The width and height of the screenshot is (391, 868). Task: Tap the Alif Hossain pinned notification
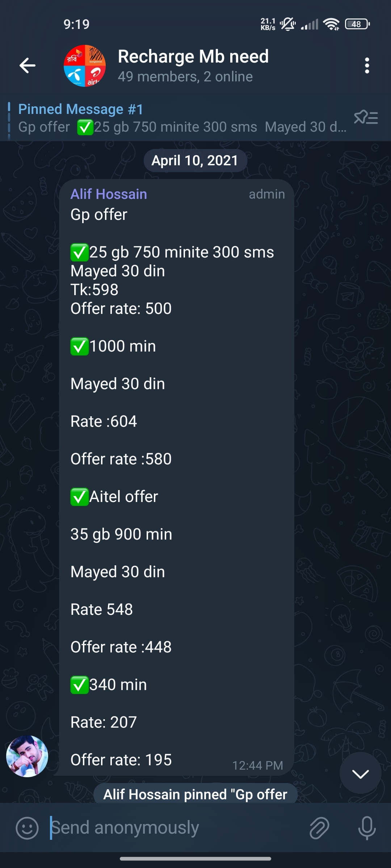195,794
